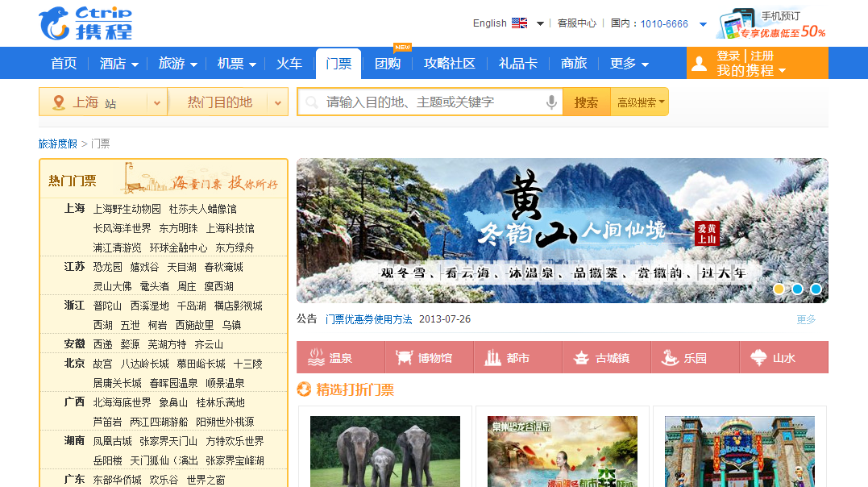Click the hot spring category icon

[x=317, y=358]
